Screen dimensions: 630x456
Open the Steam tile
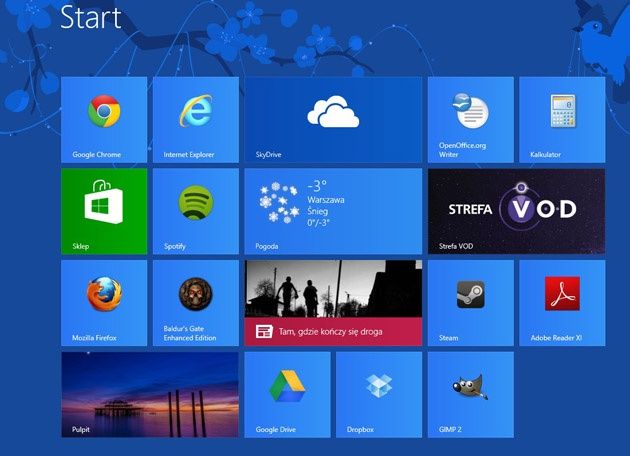470,303
